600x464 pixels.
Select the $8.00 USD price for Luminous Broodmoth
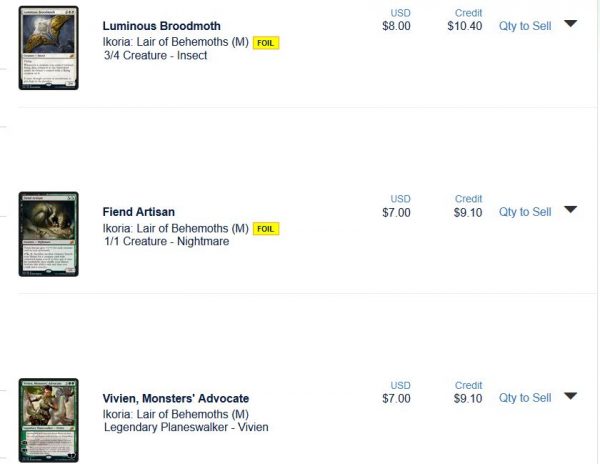[396, 26]
